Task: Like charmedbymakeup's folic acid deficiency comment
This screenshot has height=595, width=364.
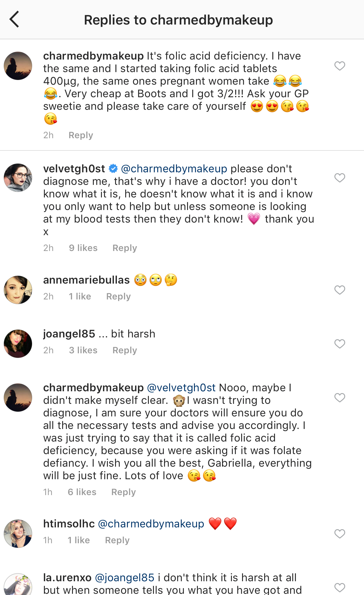Action: tap(339, 66)
